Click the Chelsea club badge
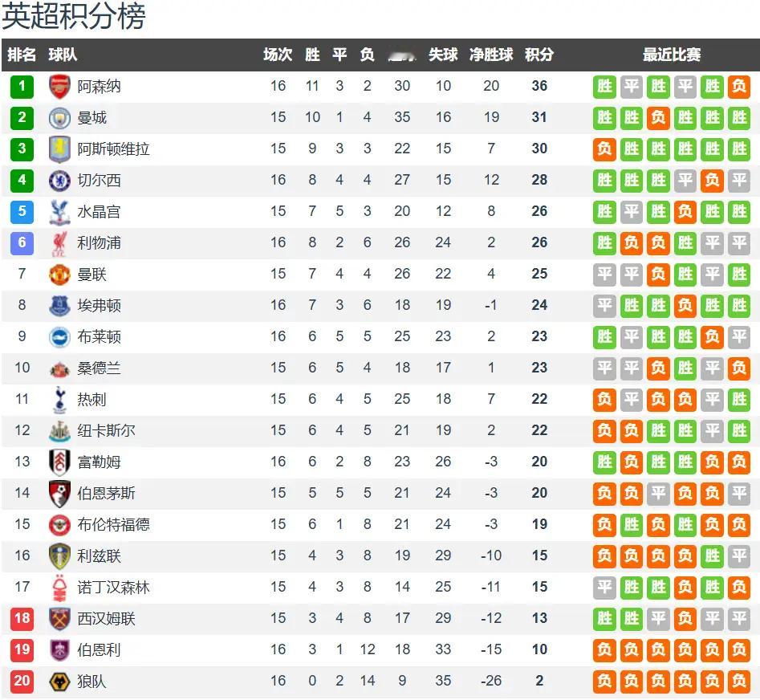The image size is (760, 700). pos(59,181)
